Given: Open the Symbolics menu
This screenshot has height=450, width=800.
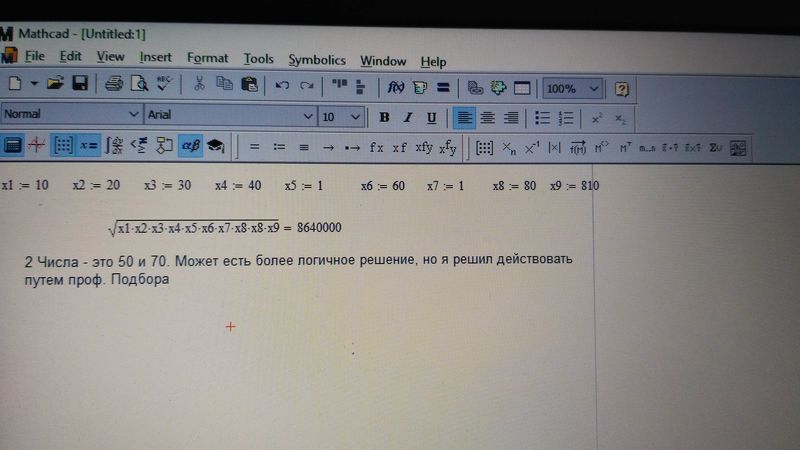Looking at the screenshot, I should point(316,60).
